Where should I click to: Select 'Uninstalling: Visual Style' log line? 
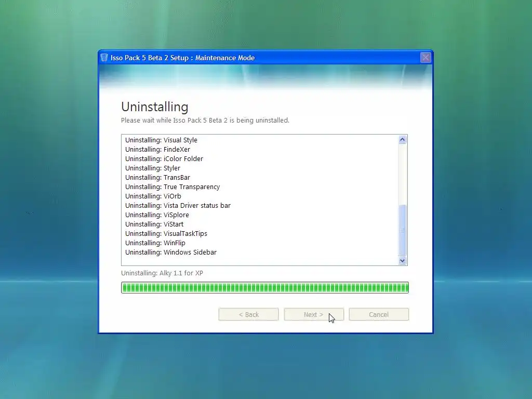click(x=161, y=140)
